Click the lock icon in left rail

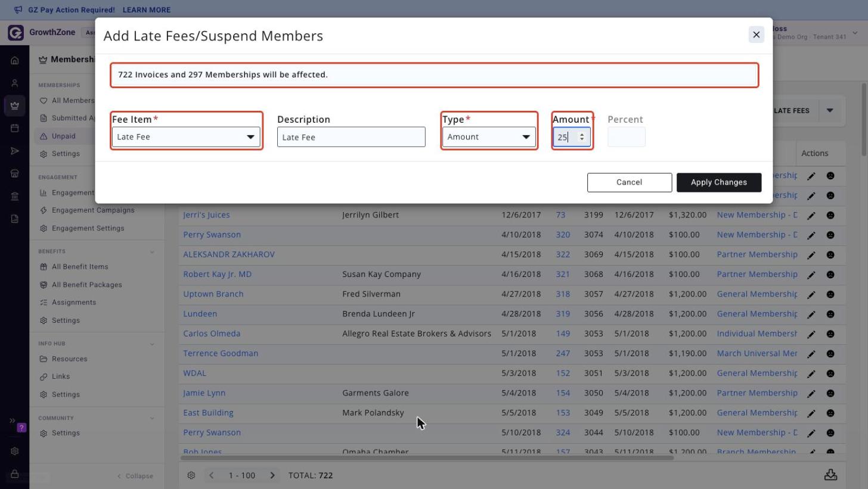[15, 474]
